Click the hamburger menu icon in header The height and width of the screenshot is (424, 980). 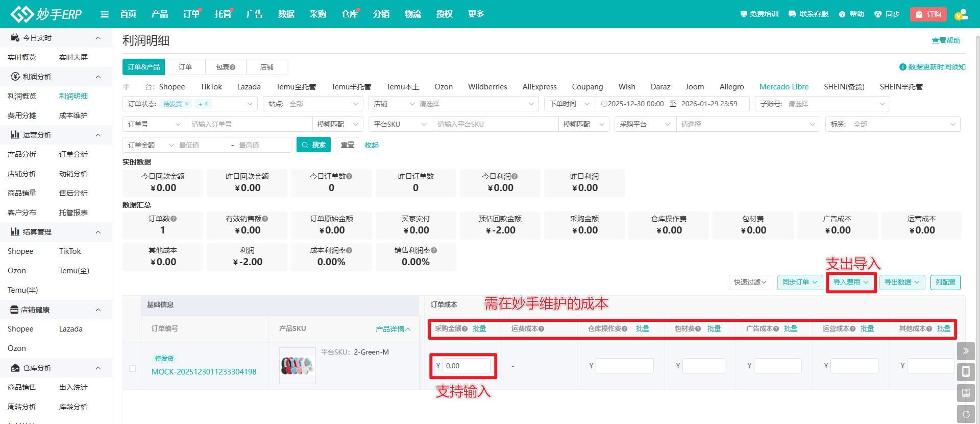tap(105, 14)
